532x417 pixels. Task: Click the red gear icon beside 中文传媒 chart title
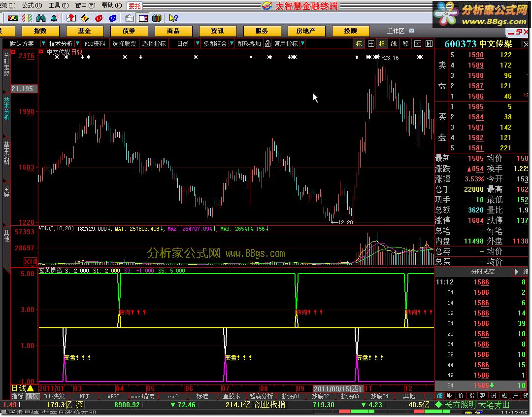(x=41, y=52)
